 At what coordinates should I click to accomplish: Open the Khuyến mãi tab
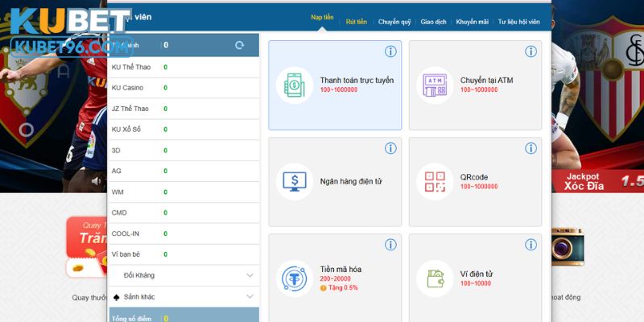[x=473, y=23]
